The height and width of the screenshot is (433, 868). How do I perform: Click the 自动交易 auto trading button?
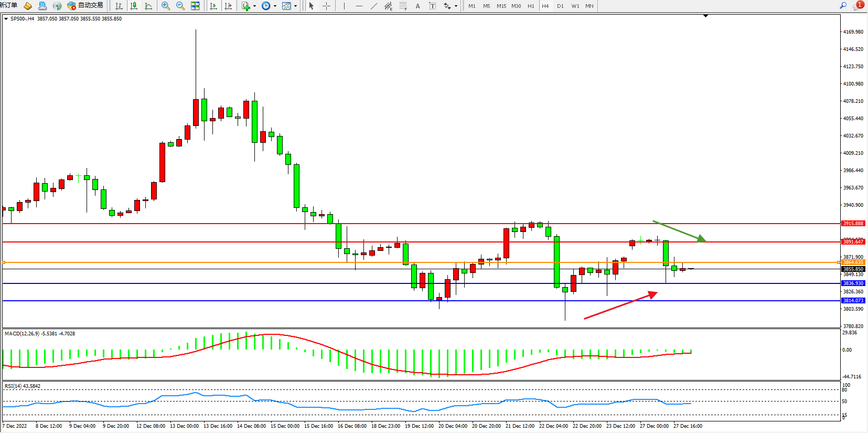point(85,6)
